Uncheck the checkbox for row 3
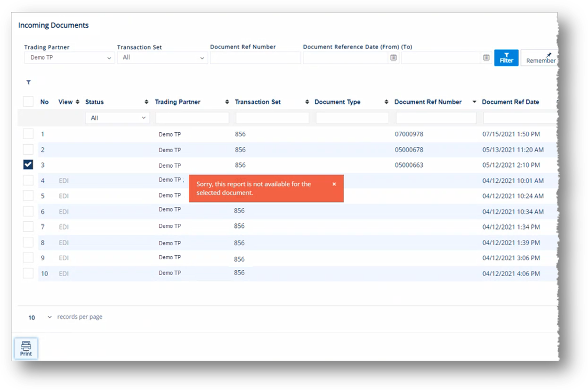 (x=28, y=165)
